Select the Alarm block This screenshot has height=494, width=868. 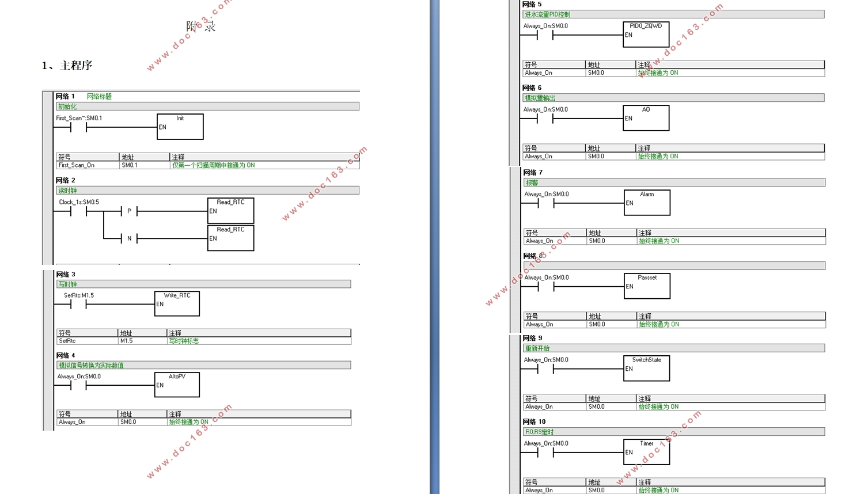click(647, 203)
